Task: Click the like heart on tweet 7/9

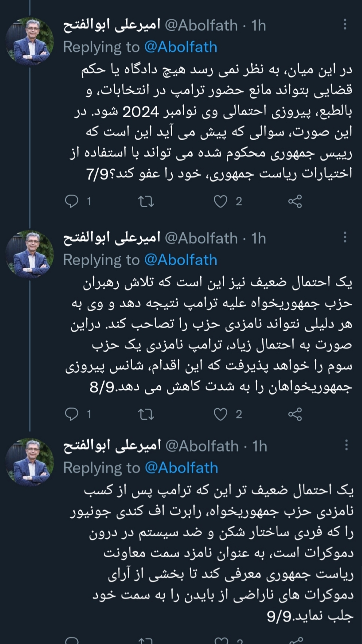Action: [x=222, y=202]
